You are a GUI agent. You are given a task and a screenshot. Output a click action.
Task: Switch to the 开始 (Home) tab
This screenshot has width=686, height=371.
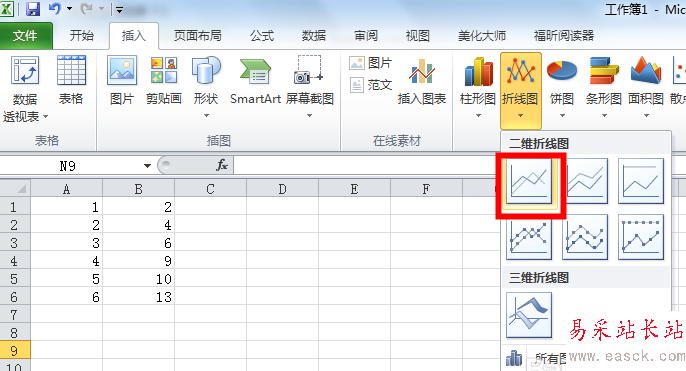(82, 35)
